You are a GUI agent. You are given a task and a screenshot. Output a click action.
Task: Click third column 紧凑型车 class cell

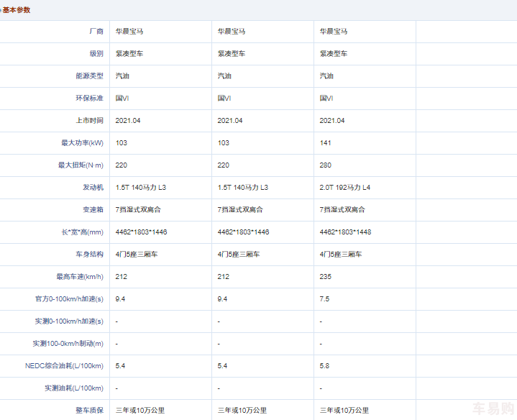[x=334, y=53]
